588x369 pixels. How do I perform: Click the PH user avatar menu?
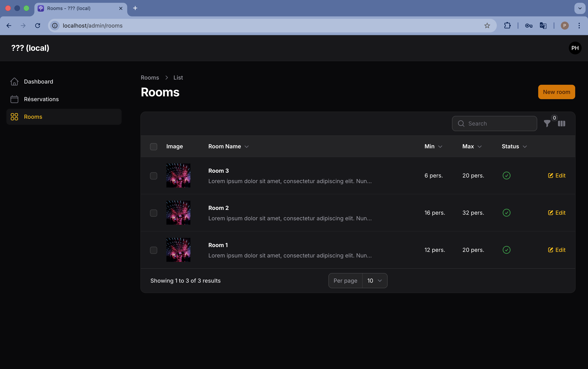(x=575, y=48)
